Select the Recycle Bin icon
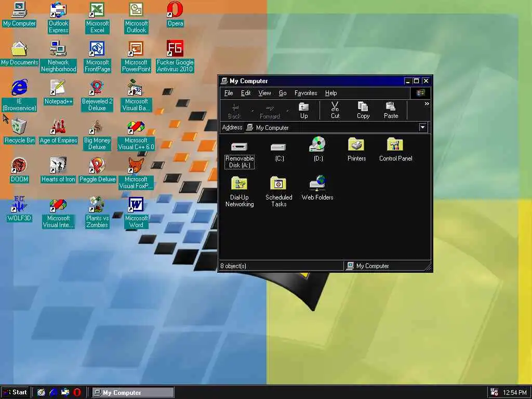This screenshot has width=532, height=399. click(19, 131)
